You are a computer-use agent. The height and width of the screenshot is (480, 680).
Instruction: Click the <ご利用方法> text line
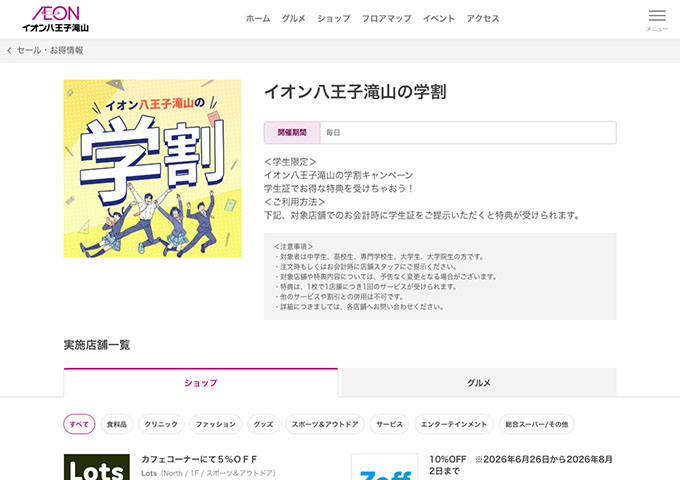(x=294, y=202)
